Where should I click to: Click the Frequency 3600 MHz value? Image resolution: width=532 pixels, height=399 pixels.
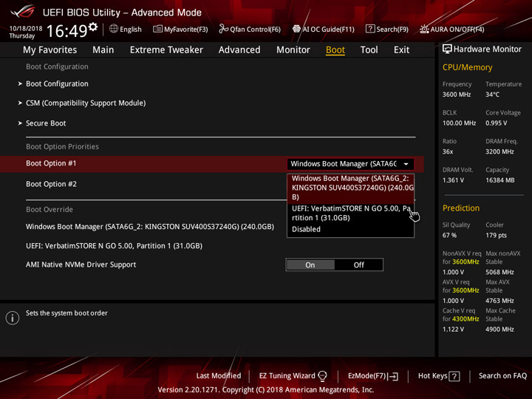(457, 95)
